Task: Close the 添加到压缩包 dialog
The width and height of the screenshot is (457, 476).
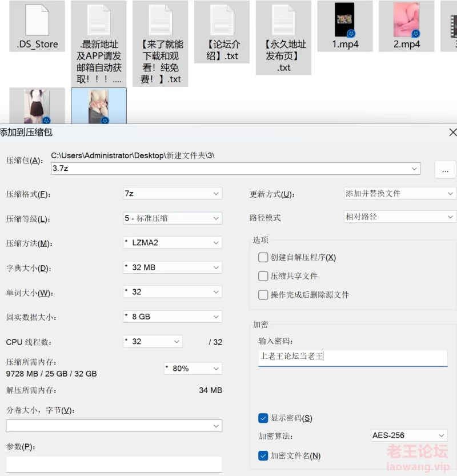Action: pos(453,132)
